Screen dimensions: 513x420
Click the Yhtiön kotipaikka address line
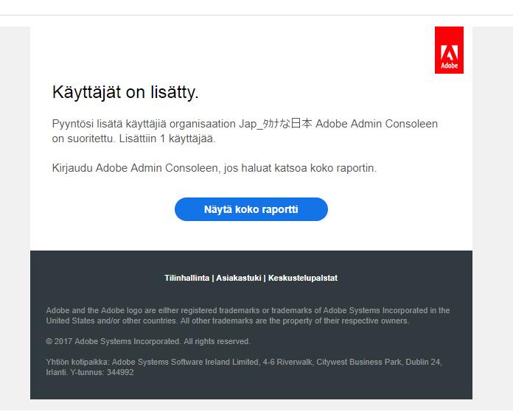[x=243, y=363]
